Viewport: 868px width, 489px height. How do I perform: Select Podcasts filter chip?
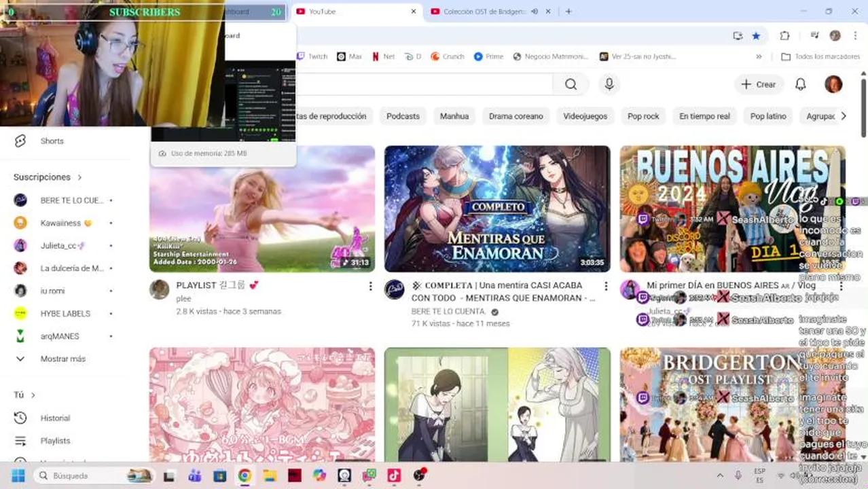(x=403, y=116)
